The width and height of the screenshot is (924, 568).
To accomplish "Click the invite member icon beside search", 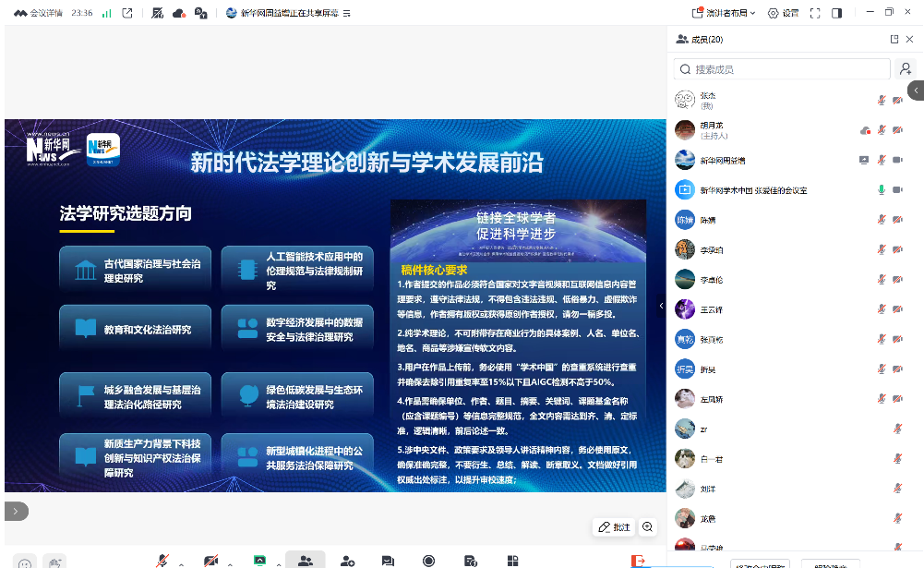I will point(906,69).
